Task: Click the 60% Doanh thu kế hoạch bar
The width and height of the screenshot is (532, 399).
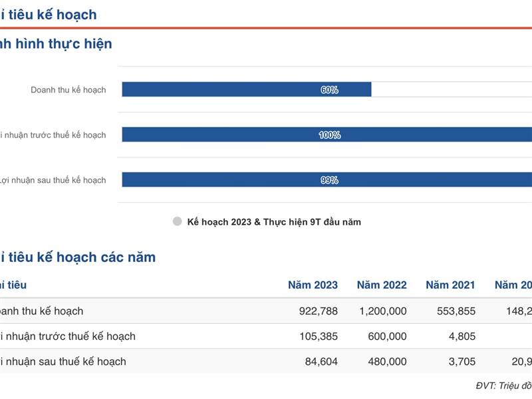Action: [x=246, y=90]
